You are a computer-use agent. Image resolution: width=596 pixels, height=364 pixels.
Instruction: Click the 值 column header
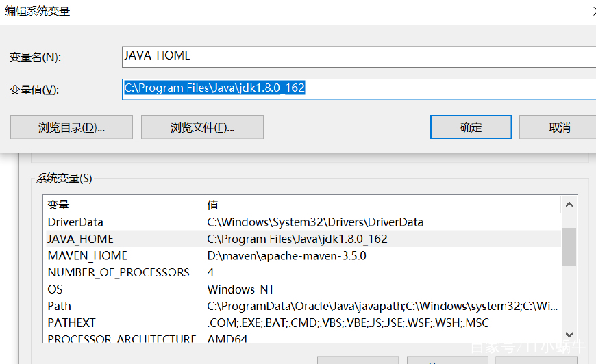[382, 205]
